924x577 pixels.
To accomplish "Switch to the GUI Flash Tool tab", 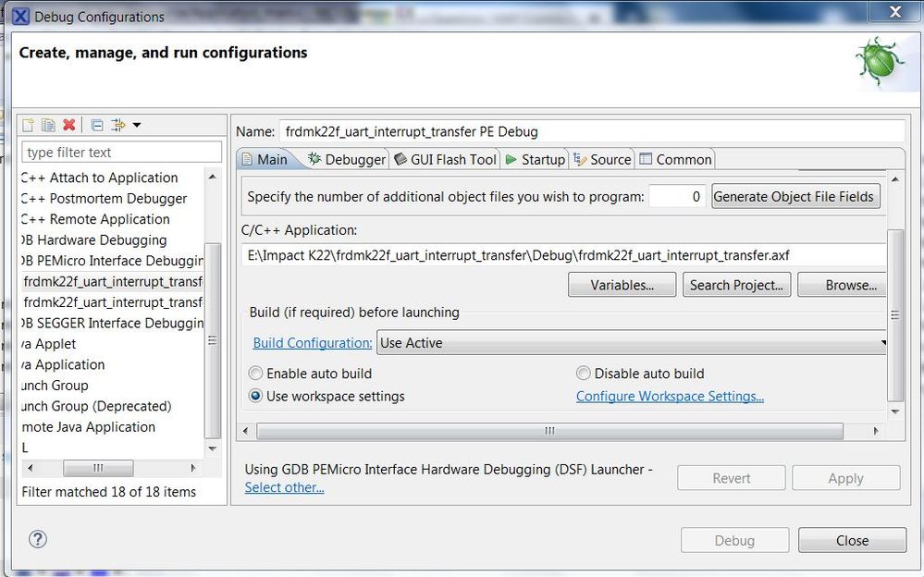I will [x=445, y=159].
